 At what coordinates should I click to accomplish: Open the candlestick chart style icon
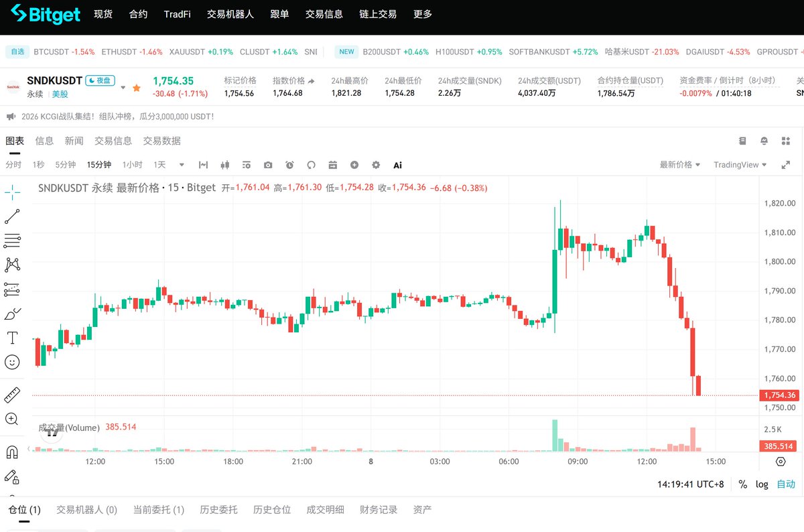tap(224, 165)
